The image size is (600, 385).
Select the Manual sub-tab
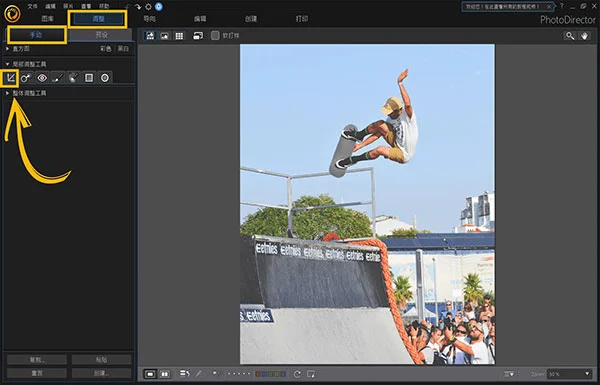tap(37, 35)
